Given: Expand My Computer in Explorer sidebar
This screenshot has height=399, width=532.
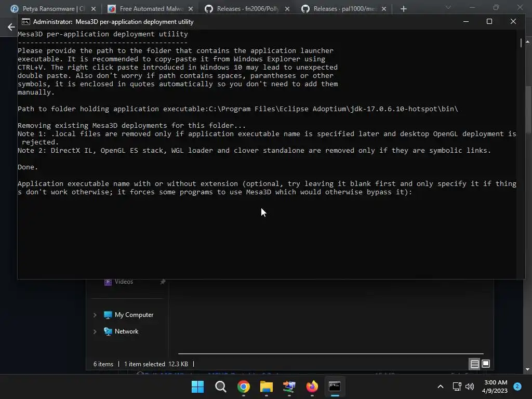Looking at the screenshot, I should pyautogui.click(x=95, y=315).
